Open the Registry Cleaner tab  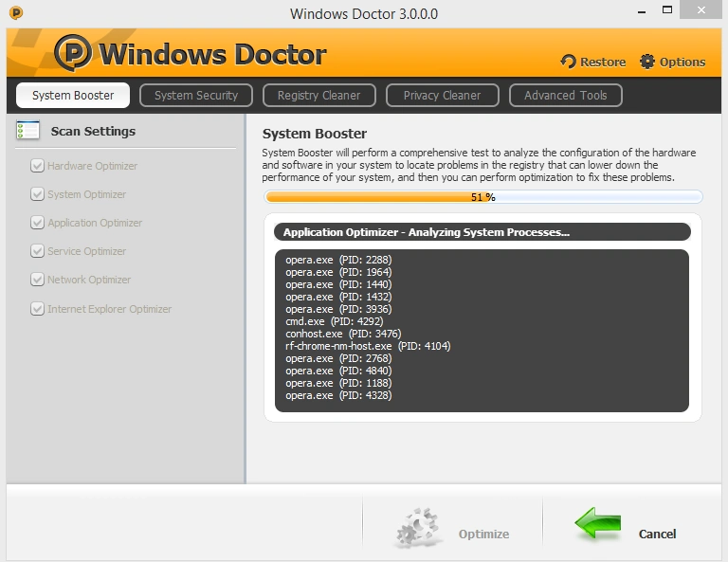318,95
